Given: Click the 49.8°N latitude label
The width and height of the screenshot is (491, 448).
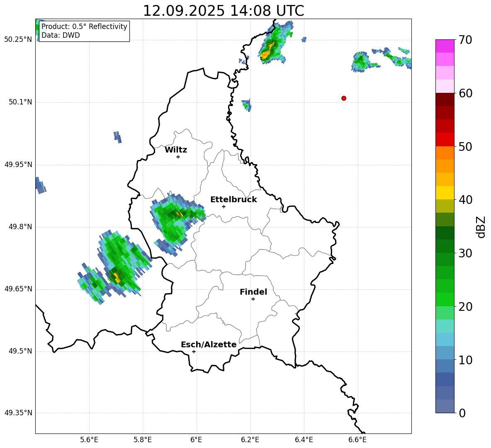Looking at the screenshot, I should (x=20, y=227).
